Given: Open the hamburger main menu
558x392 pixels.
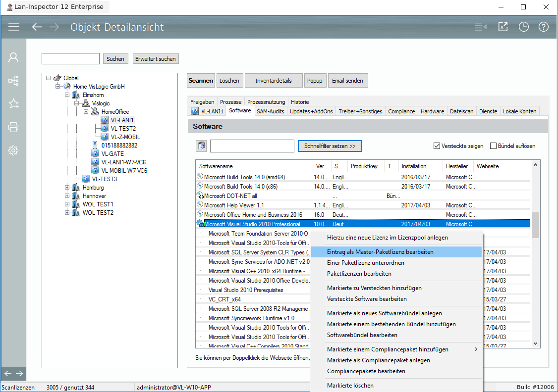Looking at the screenshot, I should tap(14, 27).
